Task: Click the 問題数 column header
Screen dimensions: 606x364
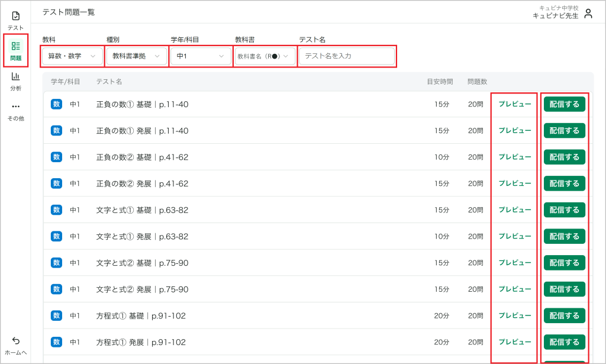Action: (478, 82)
